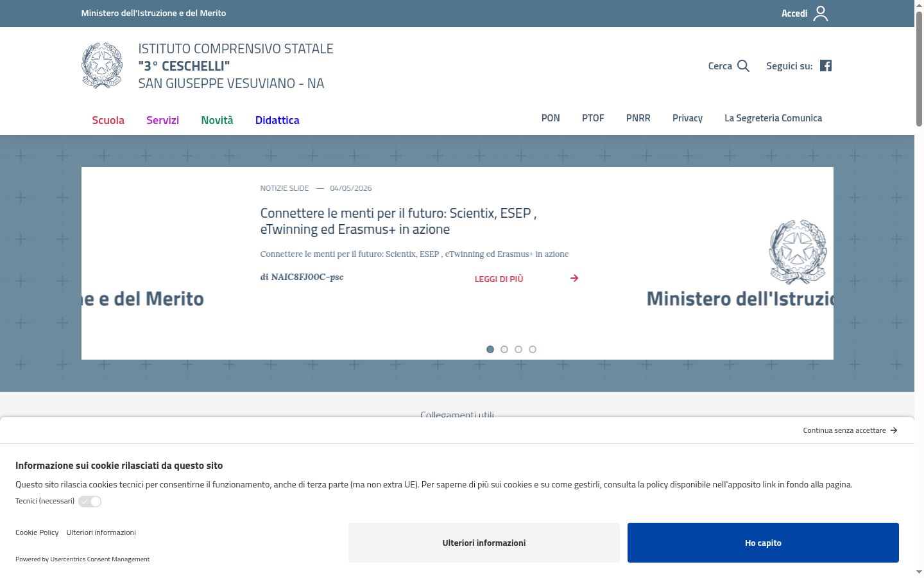Select the second carousel slide dot
The height and width of the screenshot is (578, 924).
tap(504, 349)
